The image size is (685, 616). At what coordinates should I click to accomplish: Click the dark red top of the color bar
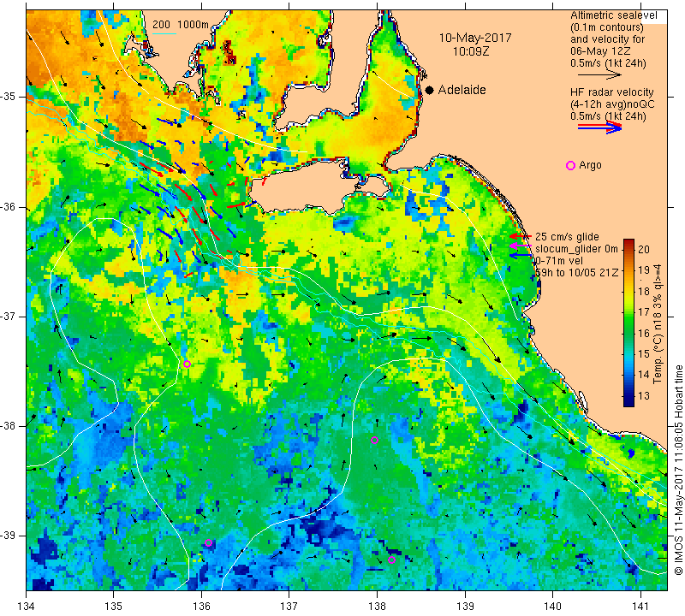[x=628, y=242]
